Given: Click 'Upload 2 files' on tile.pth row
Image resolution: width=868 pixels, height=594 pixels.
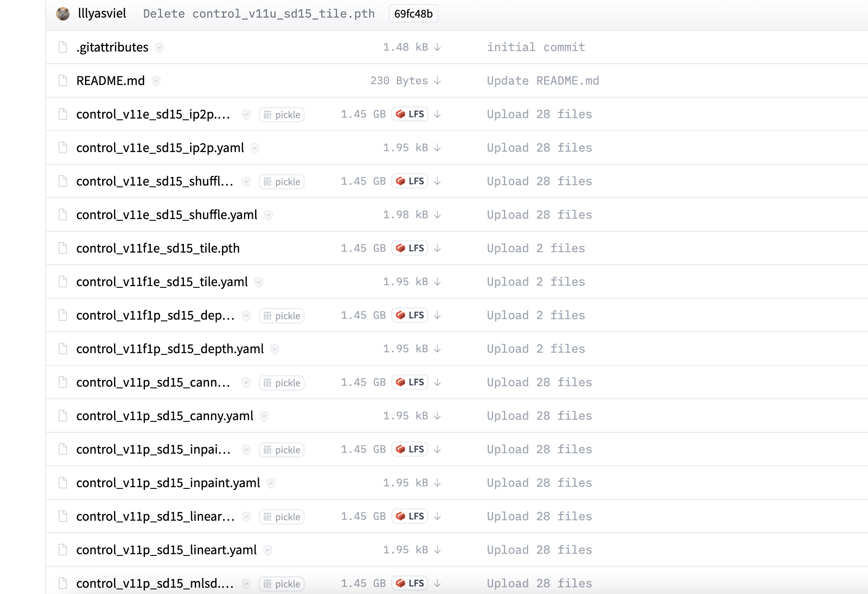Looking at the screenshot, I should [x=535, y=248].
